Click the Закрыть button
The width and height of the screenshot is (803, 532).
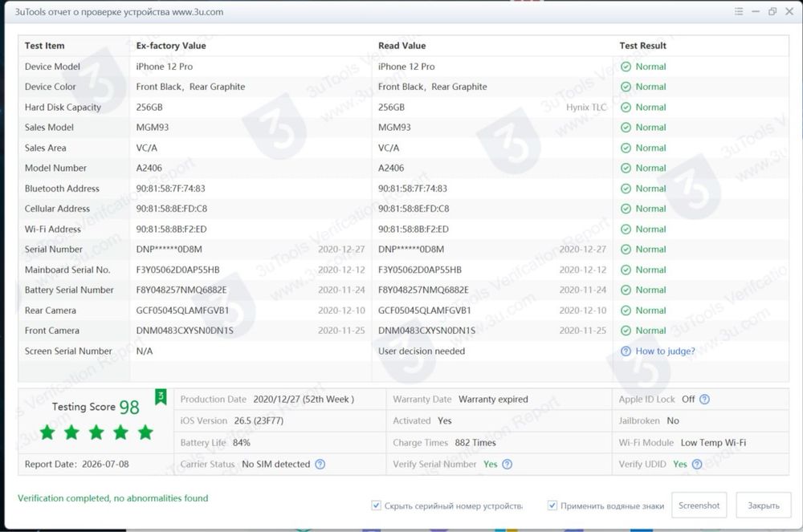764,506
